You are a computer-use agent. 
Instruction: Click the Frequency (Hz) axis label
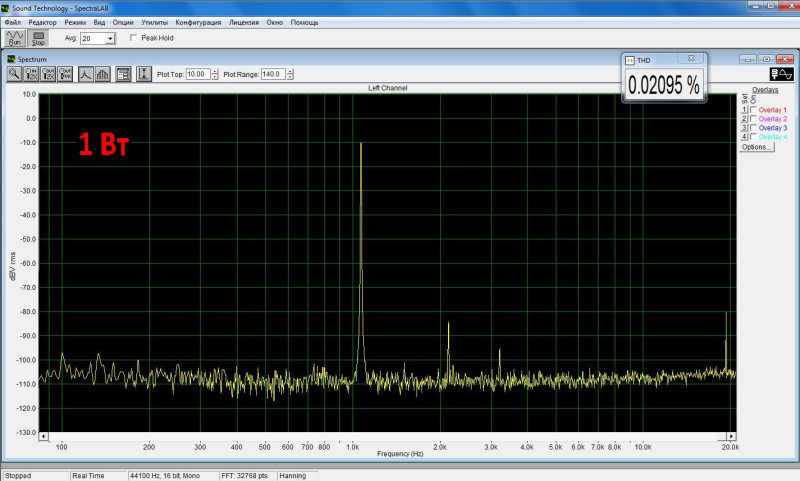coord(401,453)
